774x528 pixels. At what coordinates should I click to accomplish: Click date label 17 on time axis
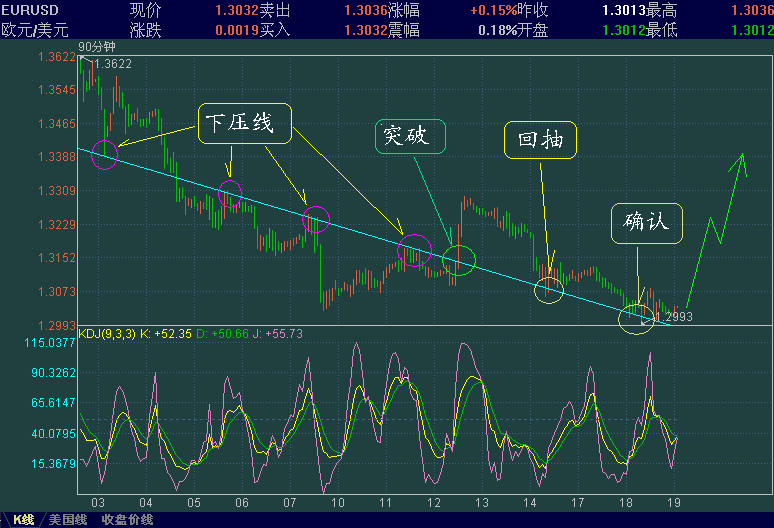pyautogui.click(x=578, y=503)
